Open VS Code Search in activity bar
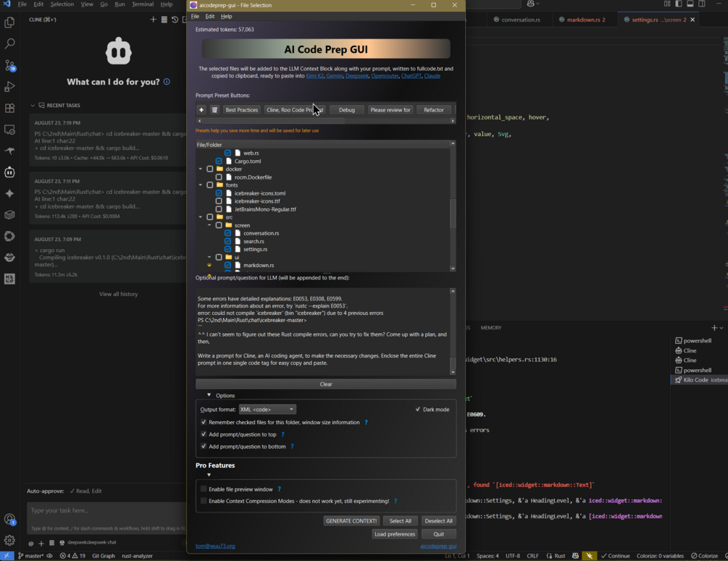This screenshot has height=561, width=728. (x=9, y=43)
